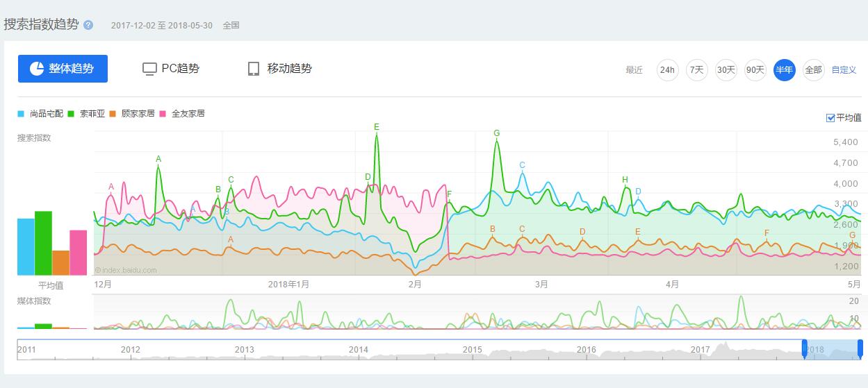Click the pie chart icon in 整体趋势
The width and height of the screenshot is (868, 388).
pos(36,69)
